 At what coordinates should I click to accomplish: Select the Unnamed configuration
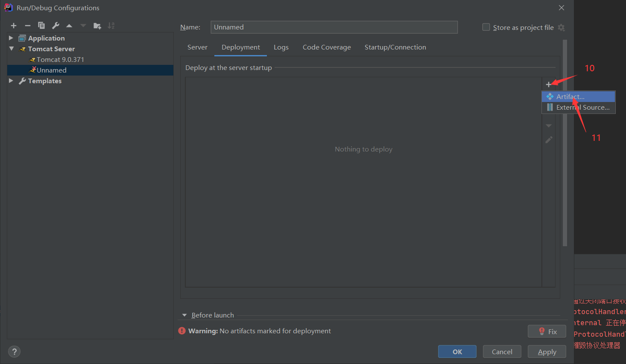point(90,70)
